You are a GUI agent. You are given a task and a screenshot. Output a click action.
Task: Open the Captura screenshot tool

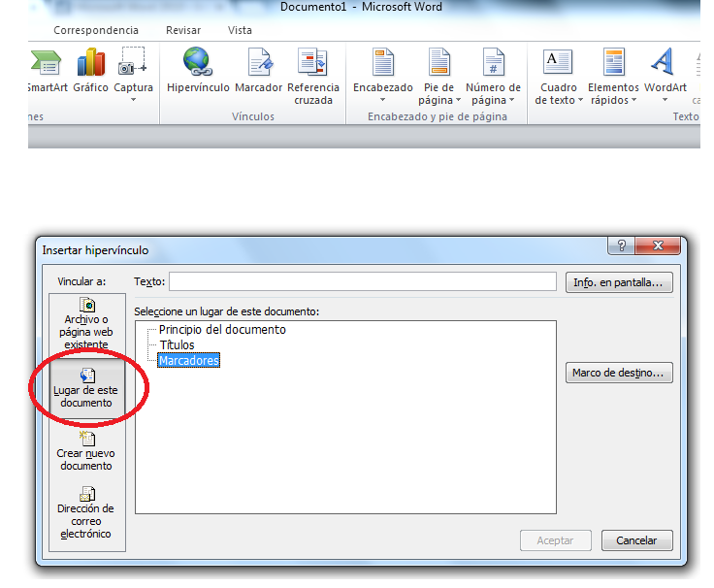tap(133, 75)
